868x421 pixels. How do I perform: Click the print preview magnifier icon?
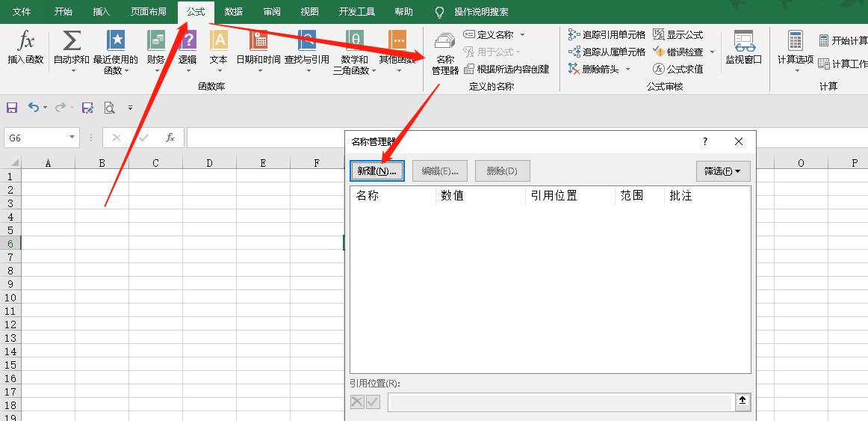(110, 108)
